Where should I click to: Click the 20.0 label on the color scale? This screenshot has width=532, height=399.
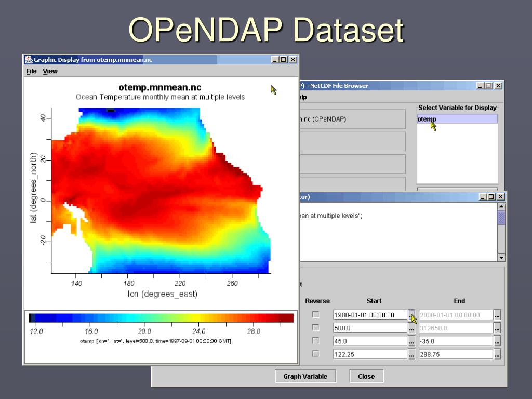[x=144, y=331]
